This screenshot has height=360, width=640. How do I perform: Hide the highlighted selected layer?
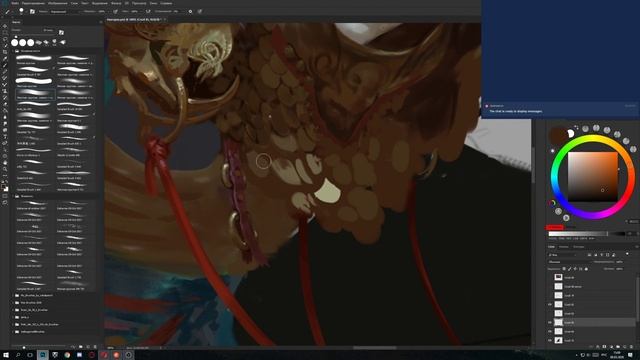(x=550, y=322)
